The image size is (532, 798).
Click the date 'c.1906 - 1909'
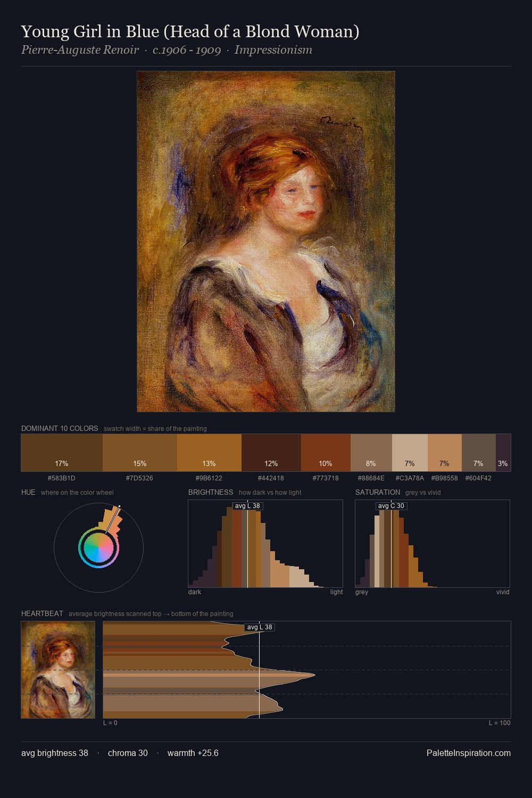[187, 50]
